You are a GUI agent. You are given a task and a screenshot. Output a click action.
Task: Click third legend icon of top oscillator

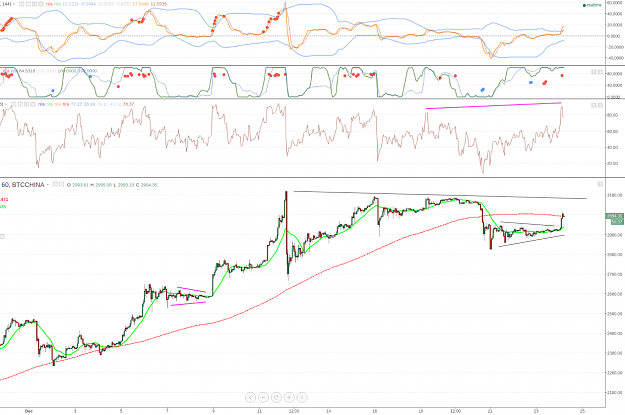(34, 4)
